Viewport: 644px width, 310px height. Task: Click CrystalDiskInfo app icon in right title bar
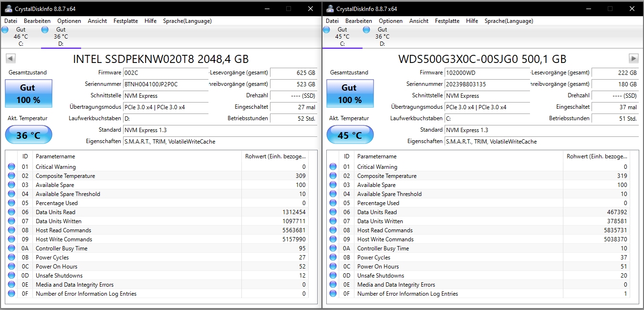point(330,9)
